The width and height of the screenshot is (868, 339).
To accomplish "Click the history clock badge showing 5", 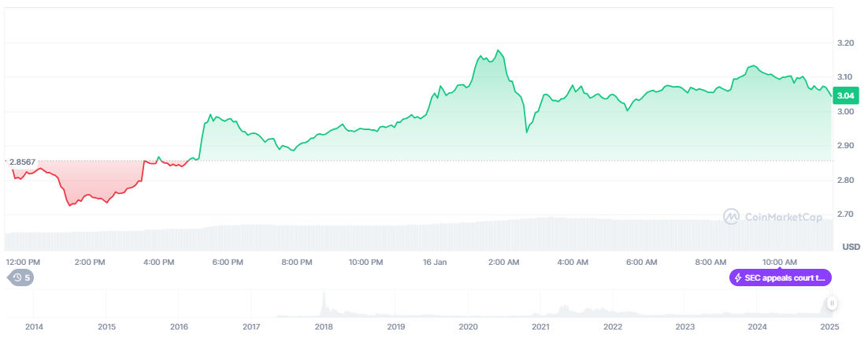I will [20, 278].
